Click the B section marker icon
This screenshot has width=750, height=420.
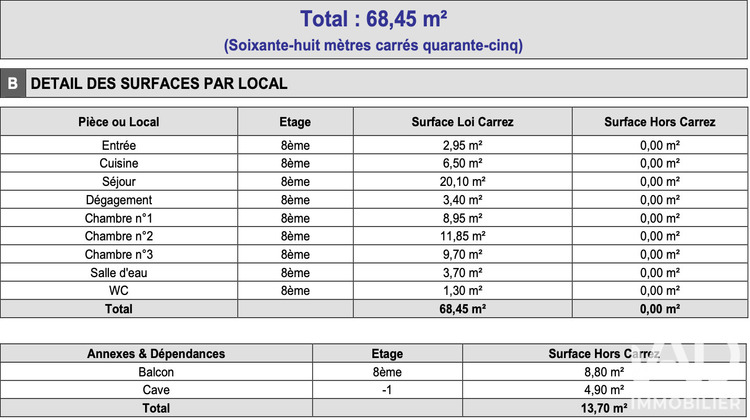[x=13, y=83]
